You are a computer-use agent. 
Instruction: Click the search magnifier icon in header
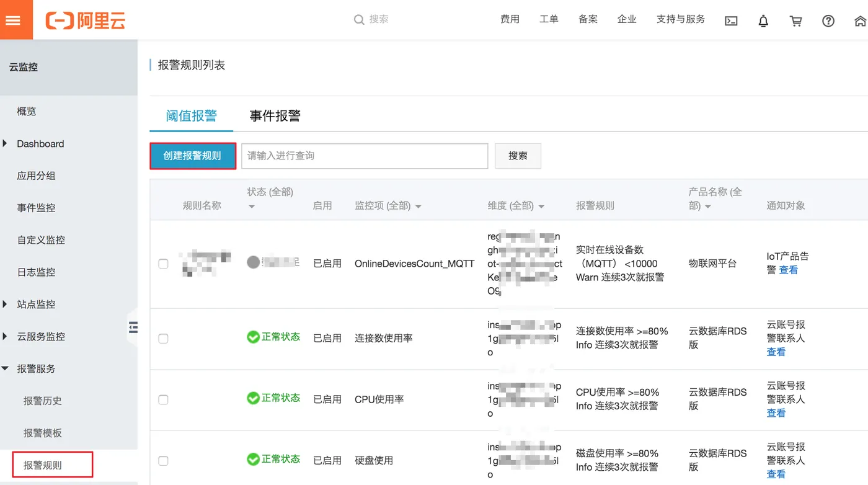(359, 20)
